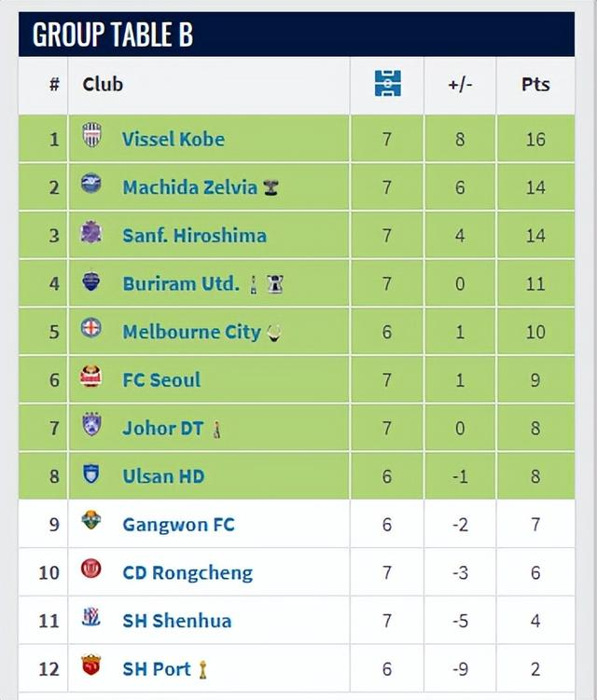Click the GROUP TABLE B title bar

pyautogui.click(x=298, y=35)
